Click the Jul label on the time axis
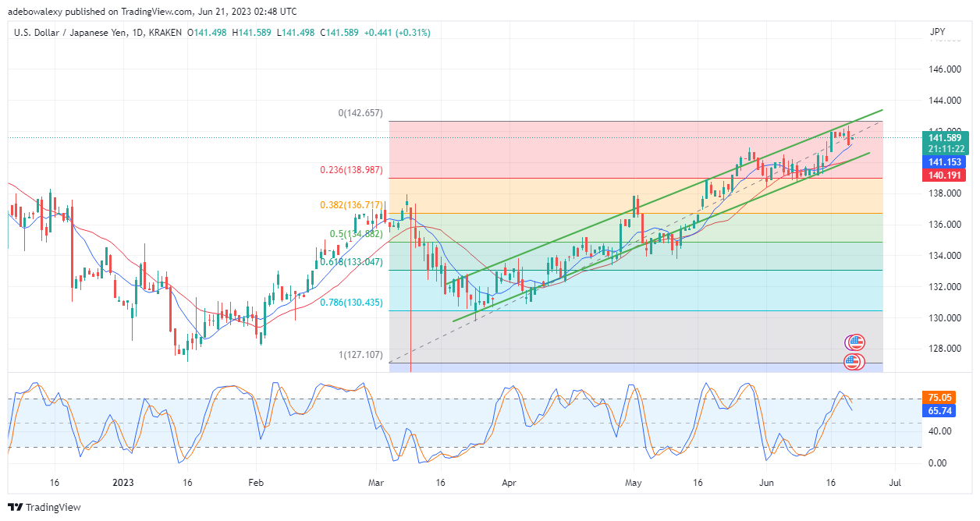Screen dimensions: 980x521 pyautogui.click(x=895, y=483)
